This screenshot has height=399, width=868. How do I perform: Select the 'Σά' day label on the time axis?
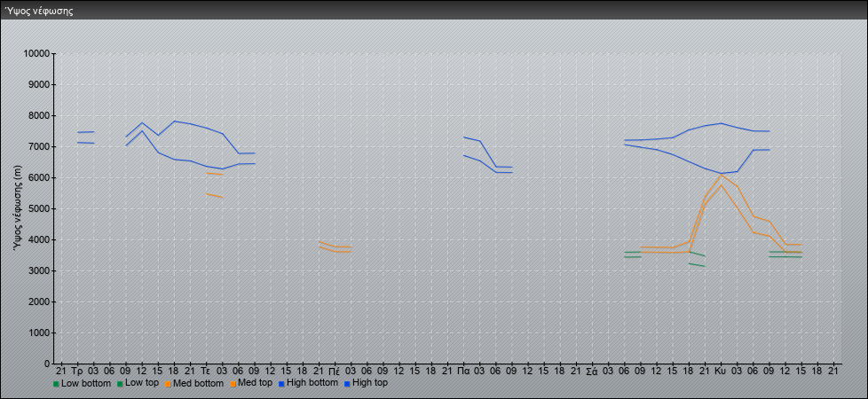click(592, 371)
